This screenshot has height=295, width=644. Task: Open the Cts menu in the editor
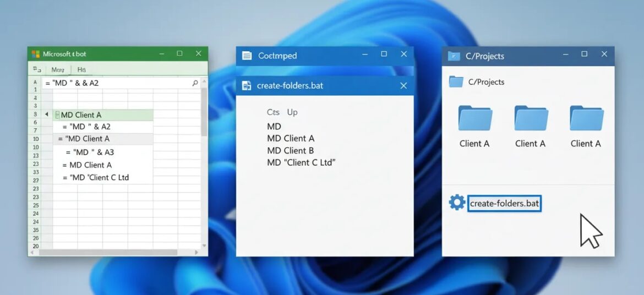273,112
